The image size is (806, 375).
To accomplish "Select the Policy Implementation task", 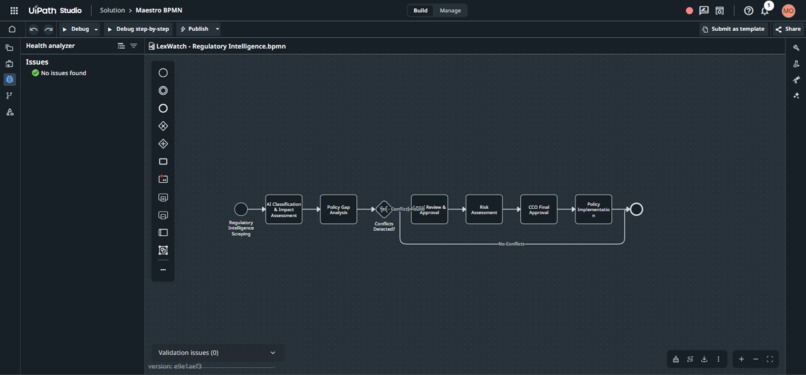I will point(594,209).
